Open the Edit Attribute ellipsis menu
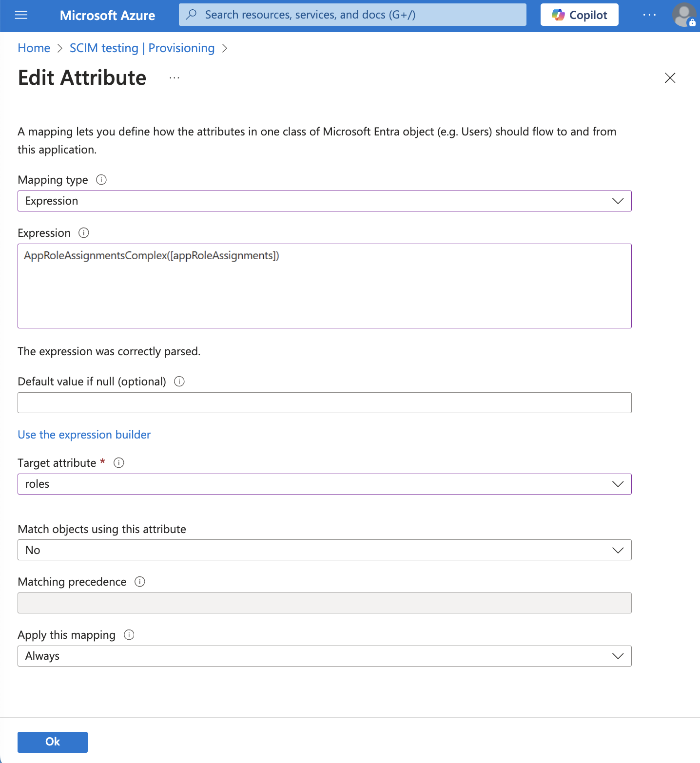The width and height of the screenshot is (700, 763). click(x=174, y=77)
